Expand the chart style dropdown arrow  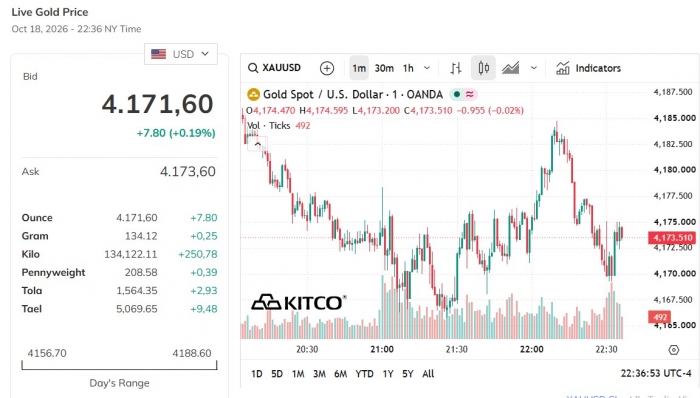tap(533, 68)
